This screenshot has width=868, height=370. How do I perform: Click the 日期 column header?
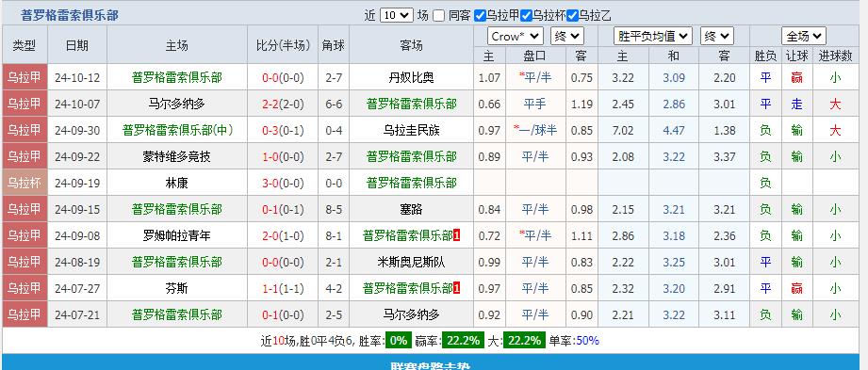pos(77,45)
